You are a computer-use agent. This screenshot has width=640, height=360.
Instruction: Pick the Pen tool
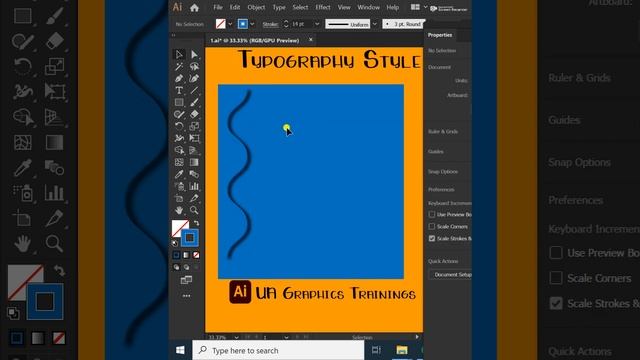point(179,78)
